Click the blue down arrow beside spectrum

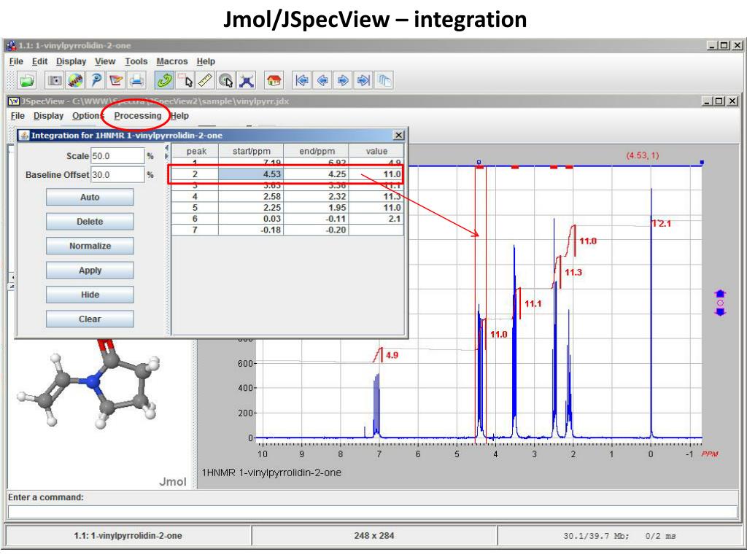[720, 312]
